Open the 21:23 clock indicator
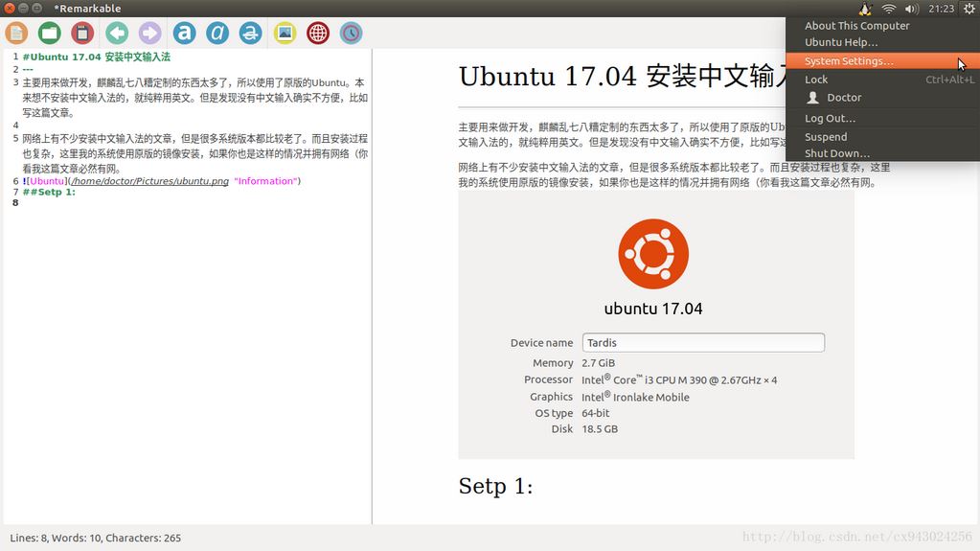This screenshot has width=980, height=551. coord(942,8)
